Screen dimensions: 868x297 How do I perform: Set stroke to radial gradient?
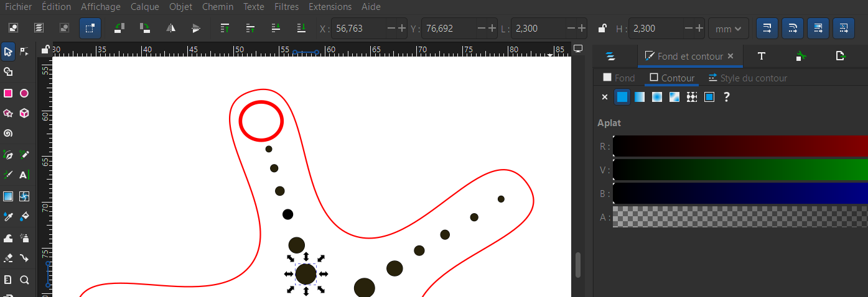657,97
